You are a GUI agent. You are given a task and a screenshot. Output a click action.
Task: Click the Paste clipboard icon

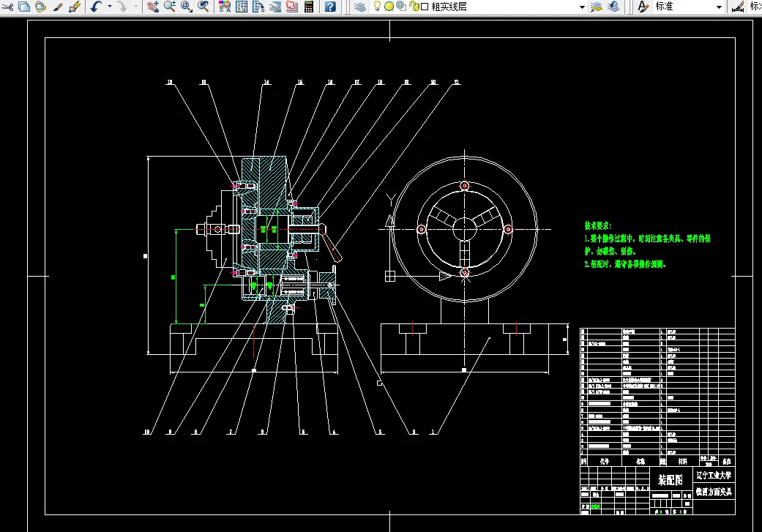pos(40,7)
